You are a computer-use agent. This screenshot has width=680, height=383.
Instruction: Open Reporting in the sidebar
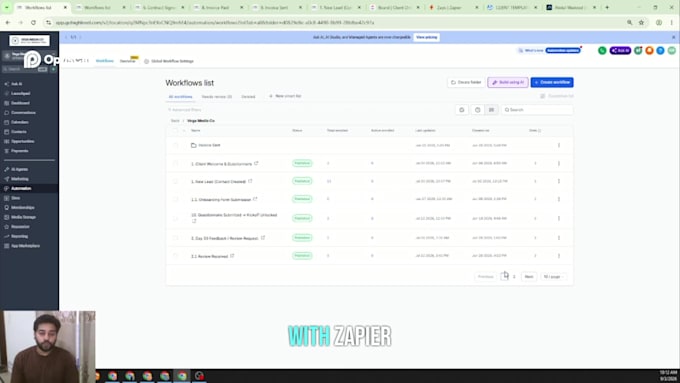20,236
